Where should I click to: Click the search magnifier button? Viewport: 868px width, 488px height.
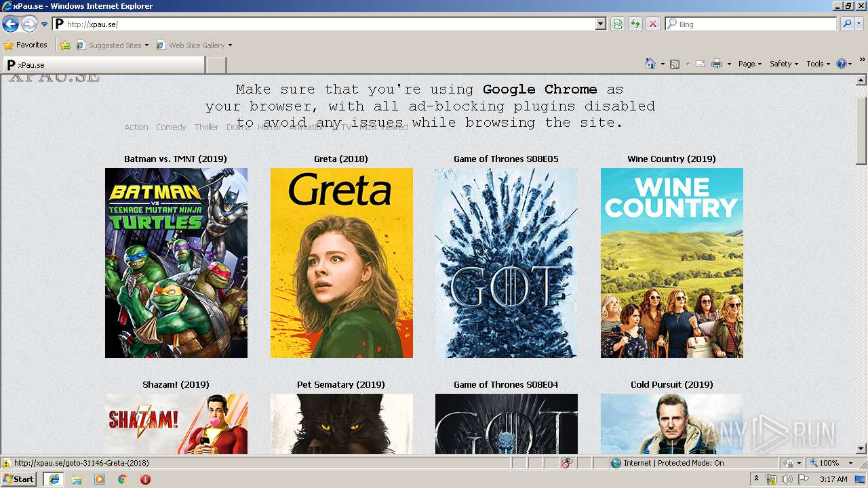pos(846,24)
